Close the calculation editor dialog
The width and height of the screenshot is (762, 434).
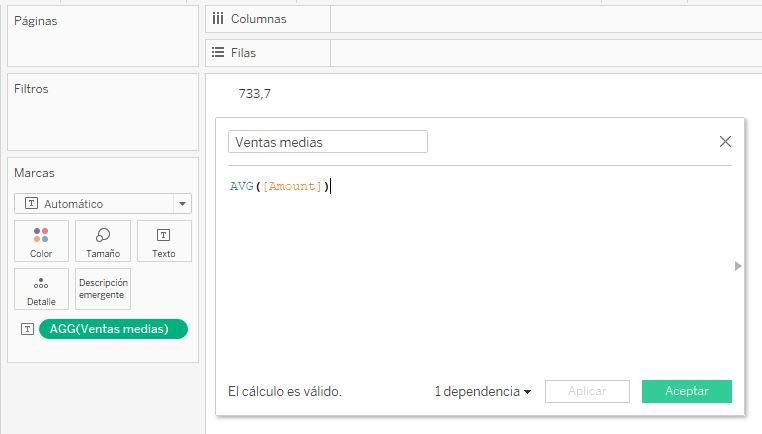click(x=725, y=141)
